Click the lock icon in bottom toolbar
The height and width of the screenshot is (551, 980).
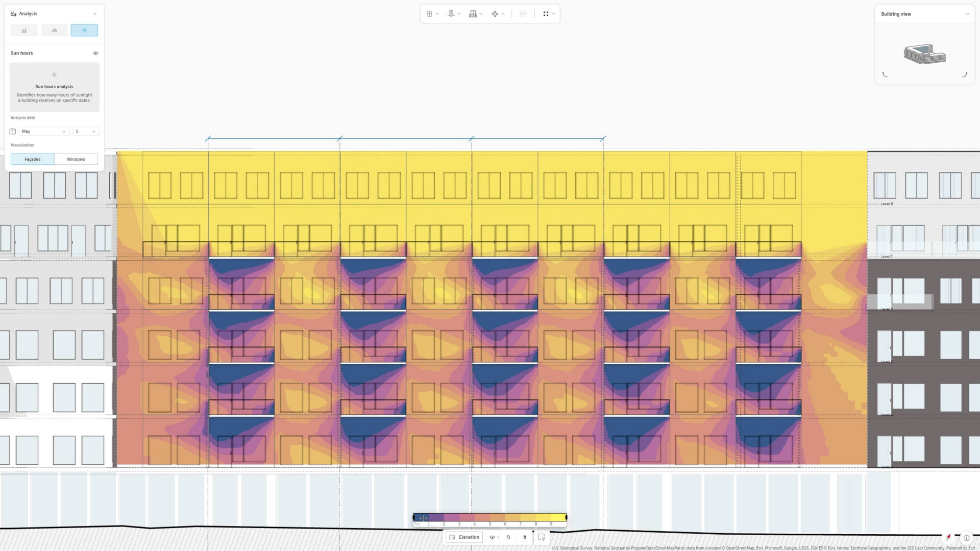click(x=508, y=537)
